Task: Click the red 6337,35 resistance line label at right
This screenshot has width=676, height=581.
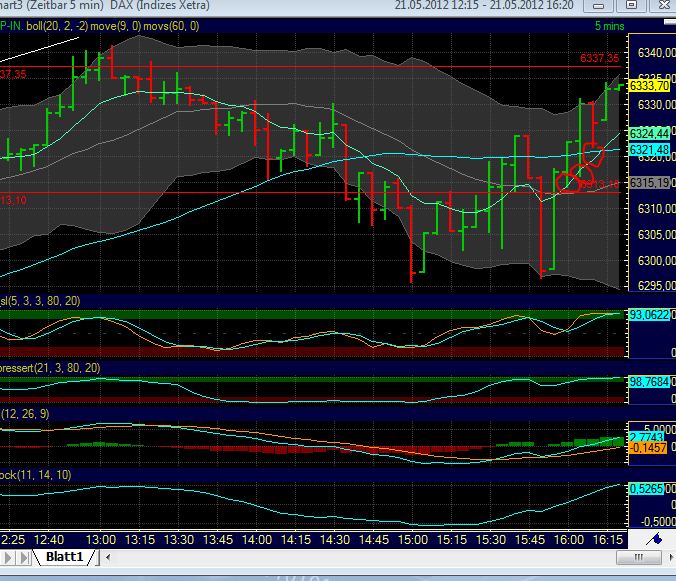Action: click(x=599, y=58)
